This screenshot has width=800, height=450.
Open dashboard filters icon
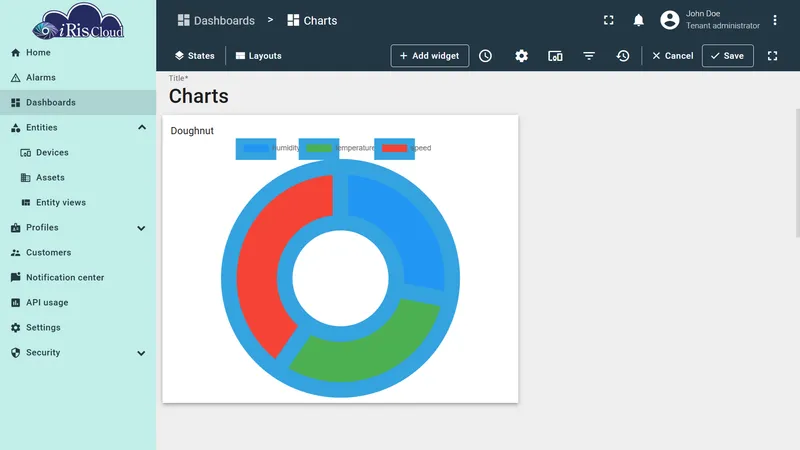point(589,56)
